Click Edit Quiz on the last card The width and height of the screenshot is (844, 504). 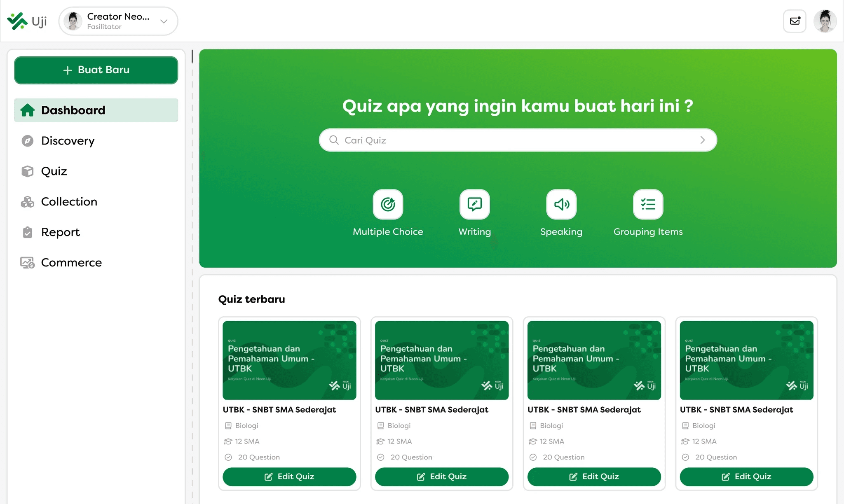(x=746, y=476)
